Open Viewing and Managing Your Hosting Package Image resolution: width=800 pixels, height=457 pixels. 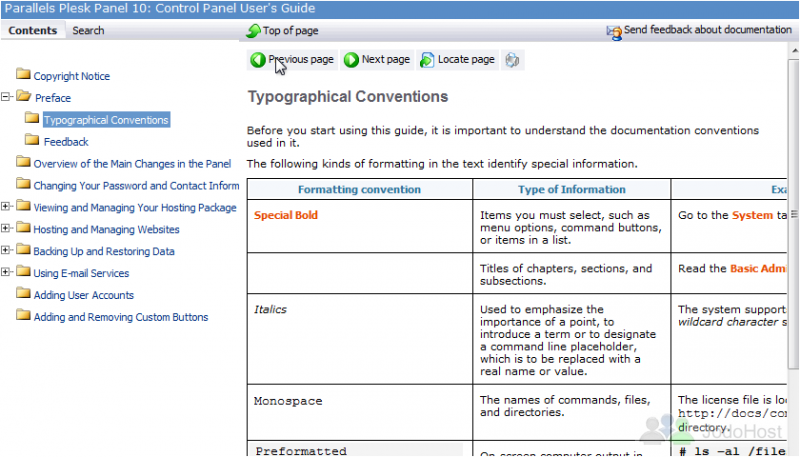(135, 208)
